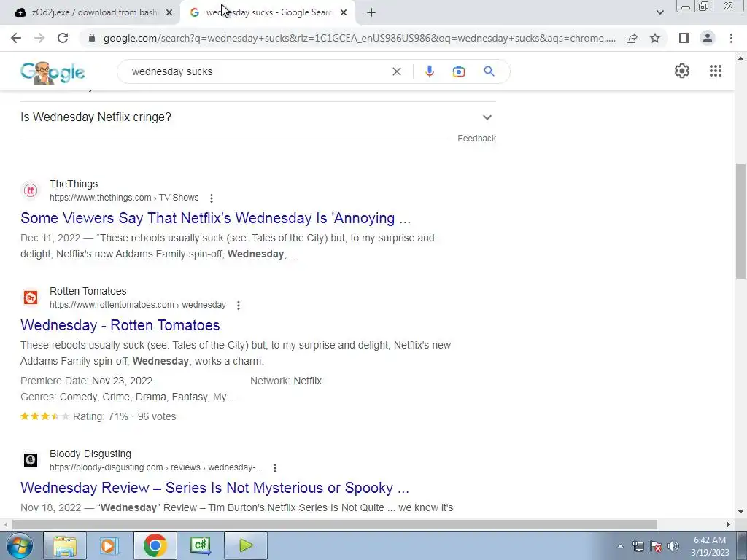Open the Windows Start menu
This screenshot has height=560, width=747.
point(19,545)
